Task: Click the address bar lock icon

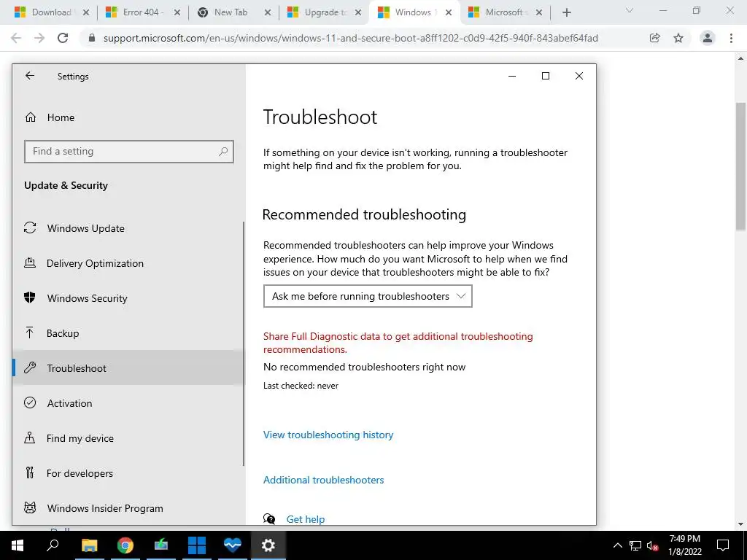Action: [93, 38]
